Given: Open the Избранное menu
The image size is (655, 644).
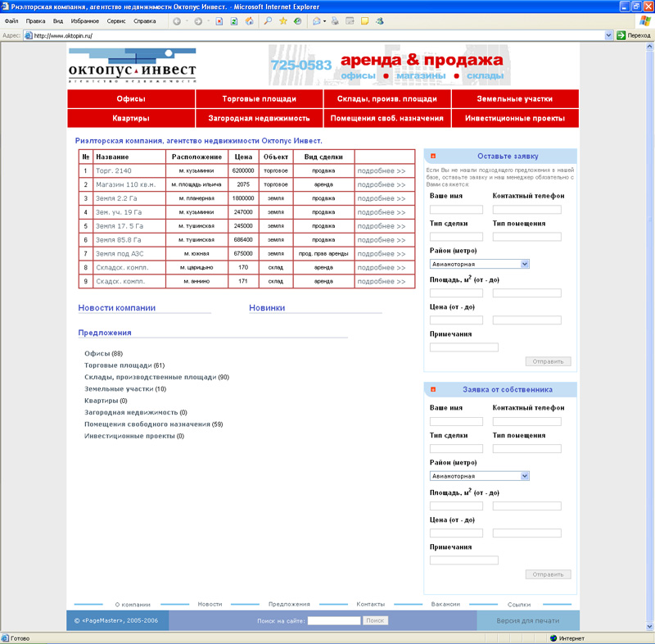Looking at the screenshot, I should point(85,21).
